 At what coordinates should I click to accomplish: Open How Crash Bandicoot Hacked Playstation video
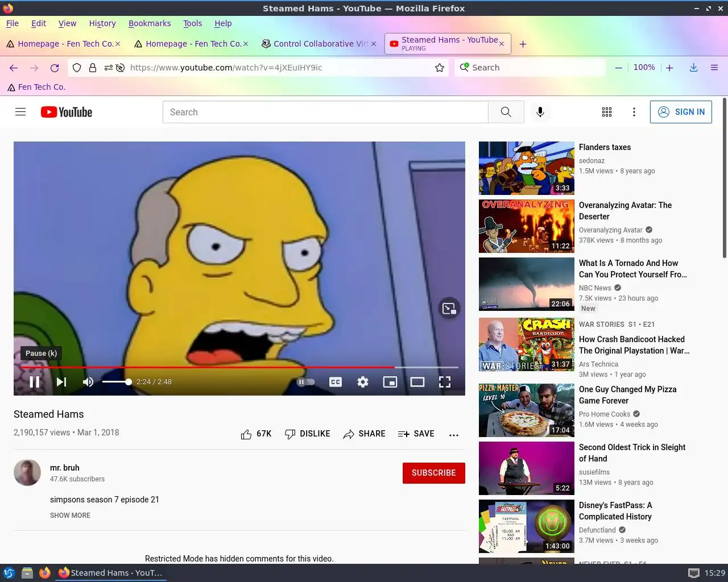pos(634,345)
